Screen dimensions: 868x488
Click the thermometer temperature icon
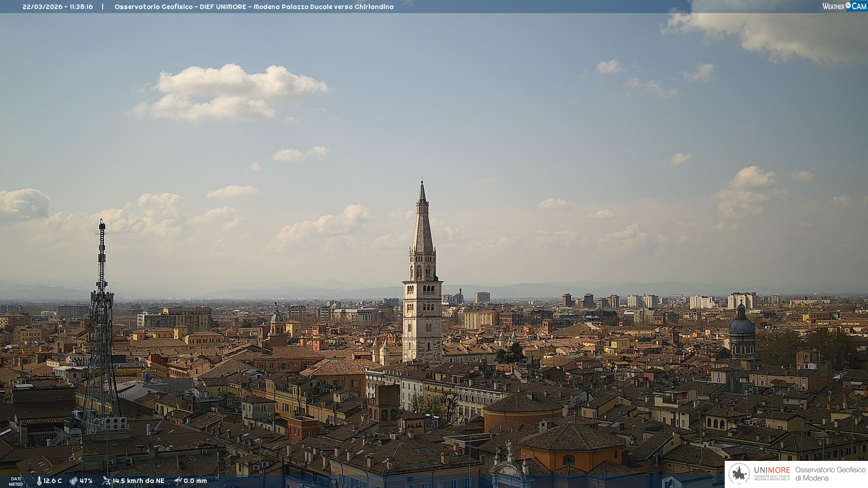[39, 481]
